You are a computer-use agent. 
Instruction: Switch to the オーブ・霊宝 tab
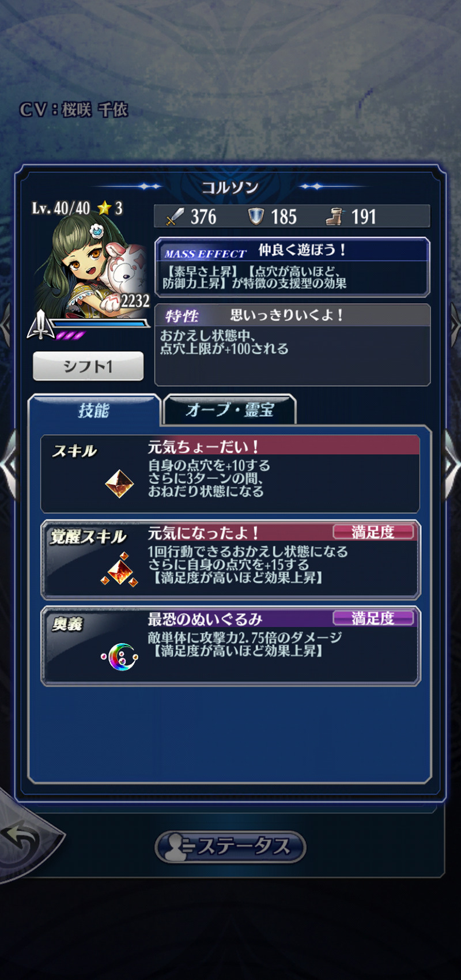pos(230,410)
